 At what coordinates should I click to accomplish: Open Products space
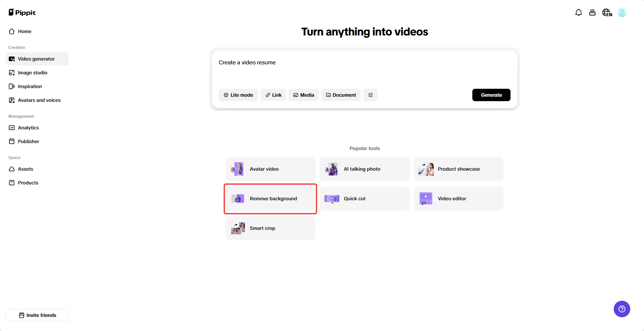(37, 183)
